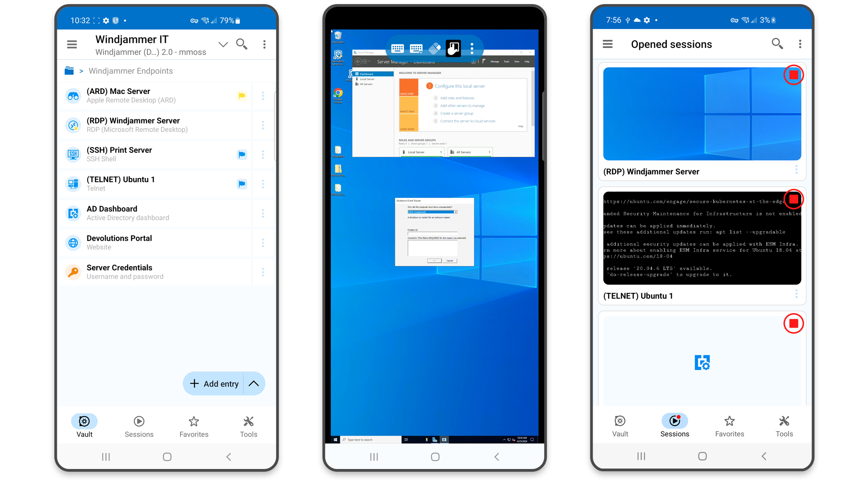868x488 pixels.
Task: Toggle the third opened session stop button
Action: [794, 324]
